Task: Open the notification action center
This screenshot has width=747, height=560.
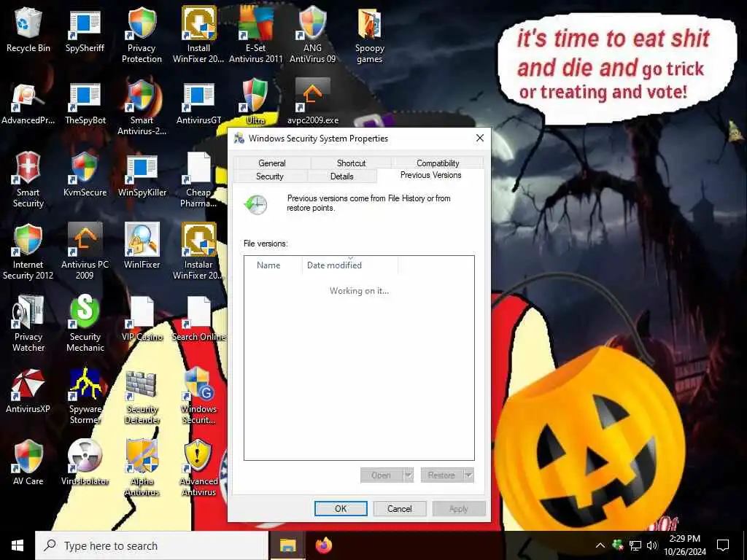Action: click(x=723, y=545)
